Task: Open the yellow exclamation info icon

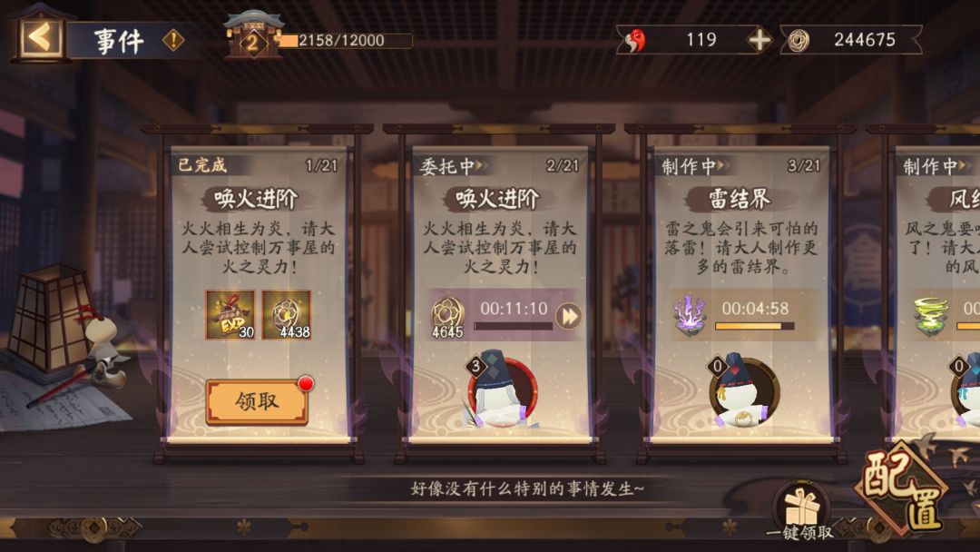Action: (x=173, y=41)
